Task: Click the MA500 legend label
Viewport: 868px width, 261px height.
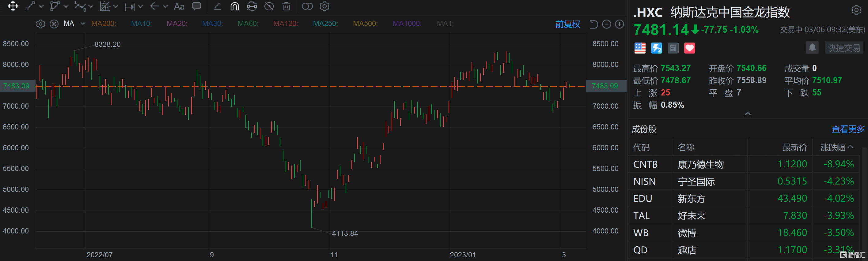Action: coord(365,24)
